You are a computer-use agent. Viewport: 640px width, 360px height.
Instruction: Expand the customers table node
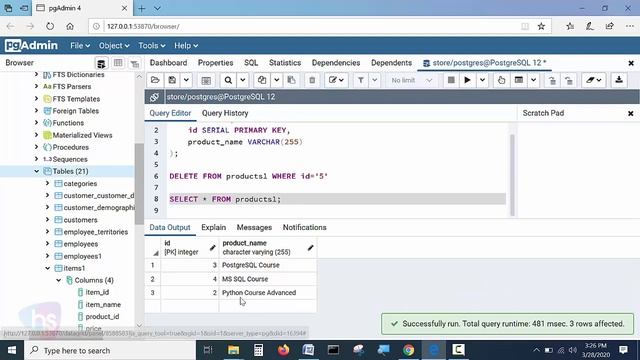tap(47, 220)
